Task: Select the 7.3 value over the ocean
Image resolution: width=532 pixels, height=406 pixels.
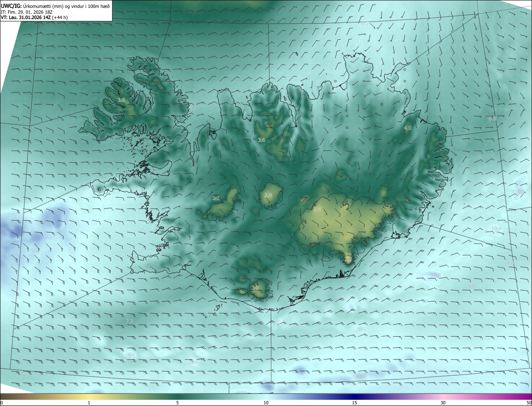Action: point(129,321)
